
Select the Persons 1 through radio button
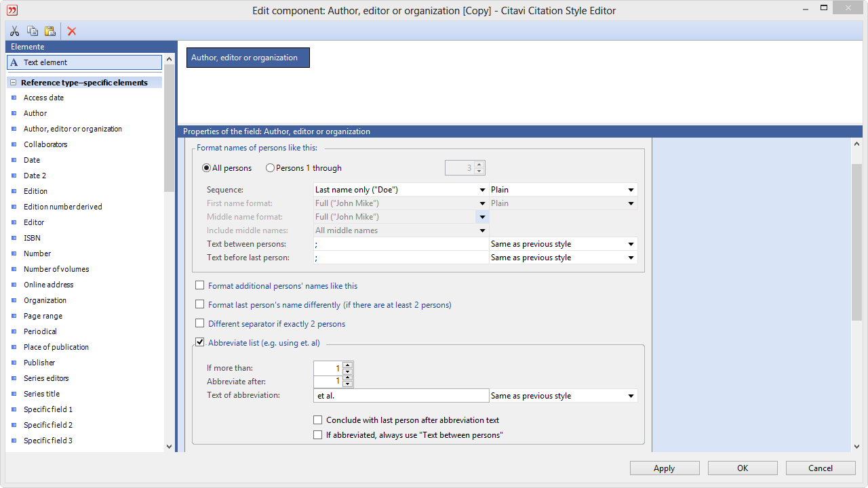point(270,168)
